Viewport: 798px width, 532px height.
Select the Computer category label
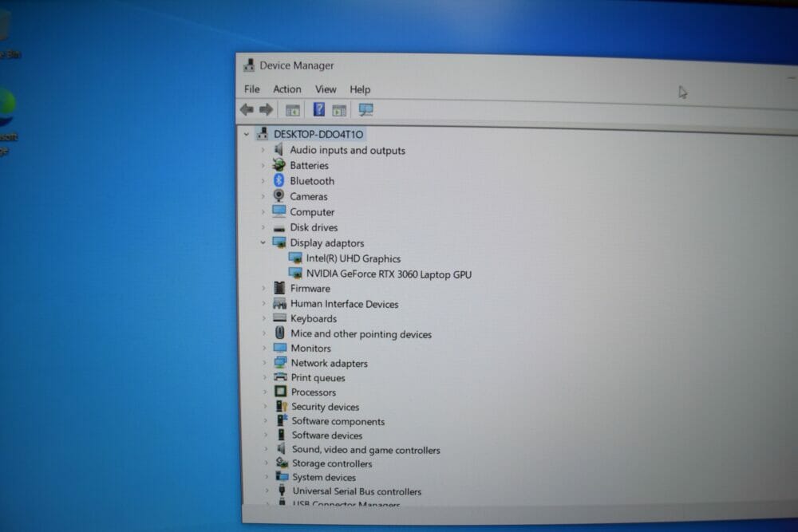click(x=312, y=212)
